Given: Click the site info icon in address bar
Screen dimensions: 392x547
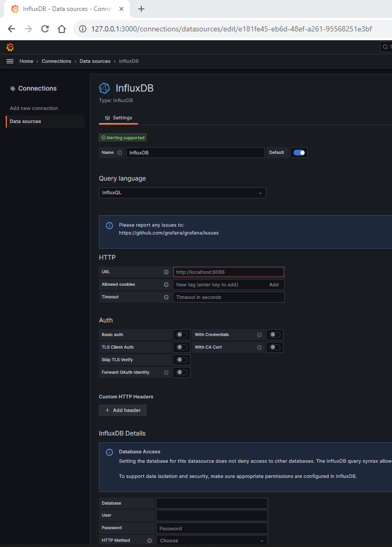Looking at the screenshot, I should pyautogui.click(x=83, y=29).
